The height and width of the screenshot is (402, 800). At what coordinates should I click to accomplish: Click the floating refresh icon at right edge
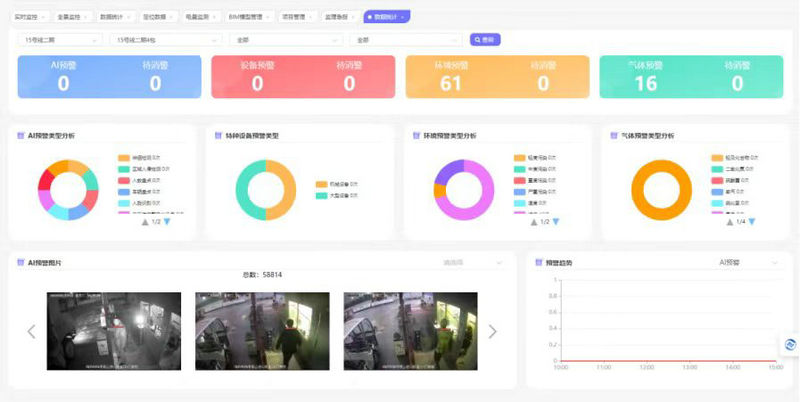click(x=790, y=344)
